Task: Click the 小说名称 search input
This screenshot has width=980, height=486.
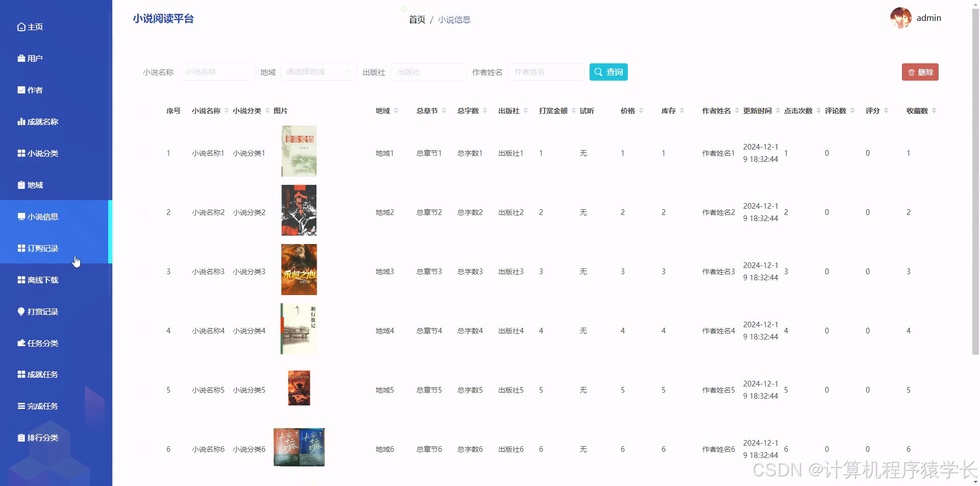Action: [217, 72]
